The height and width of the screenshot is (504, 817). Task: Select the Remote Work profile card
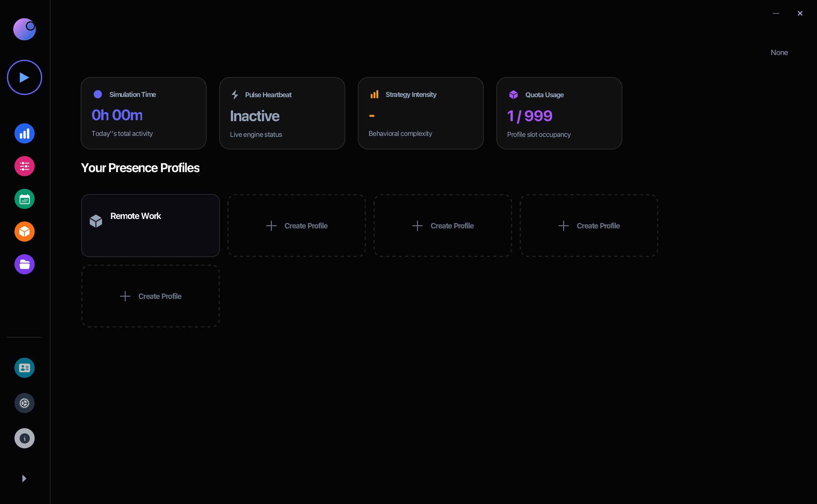click(x=150, y=225)
